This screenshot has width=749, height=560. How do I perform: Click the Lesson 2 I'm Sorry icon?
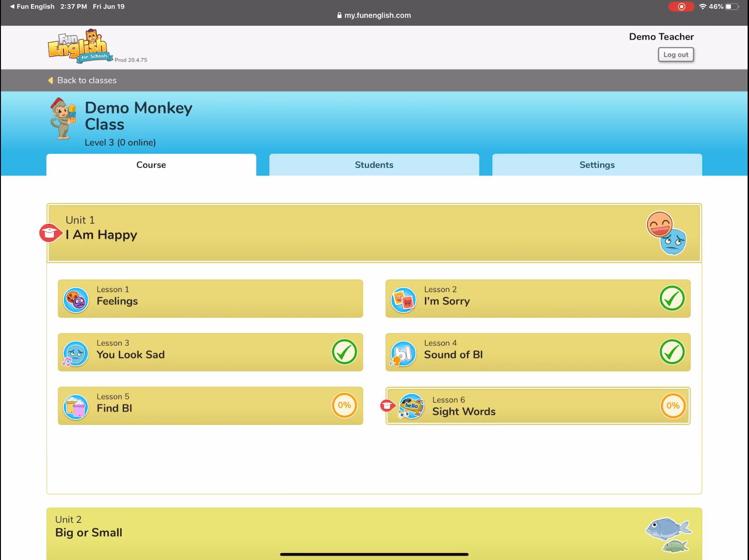coord(404,300)
